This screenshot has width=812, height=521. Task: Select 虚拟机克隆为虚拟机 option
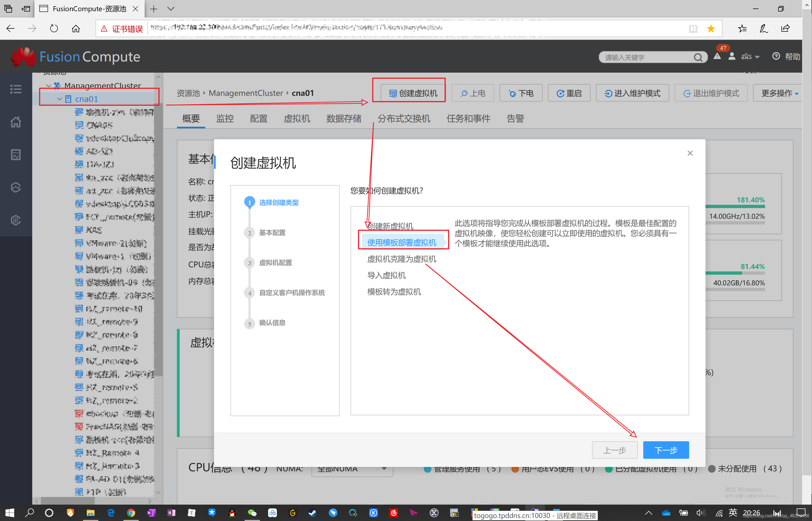[x=401, y=259]
